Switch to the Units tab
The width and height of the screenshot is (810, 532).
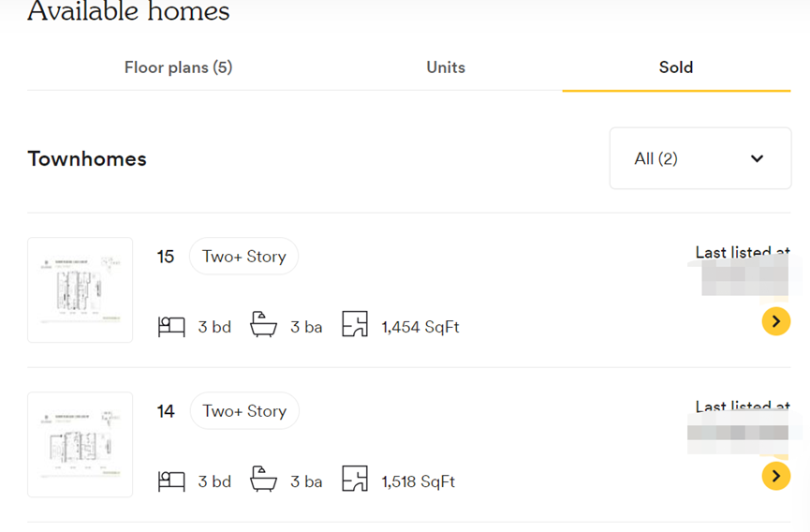(446, 67)
